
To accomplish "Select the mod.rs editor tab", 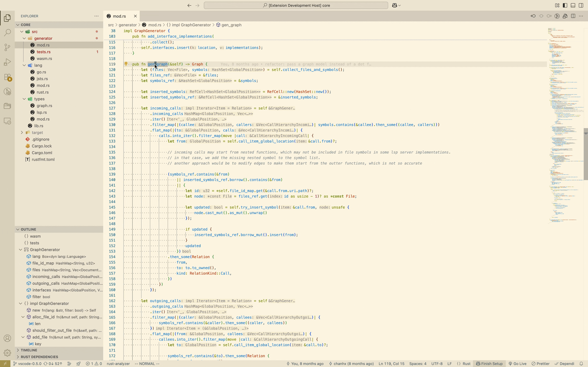I will tap(119, 16).
